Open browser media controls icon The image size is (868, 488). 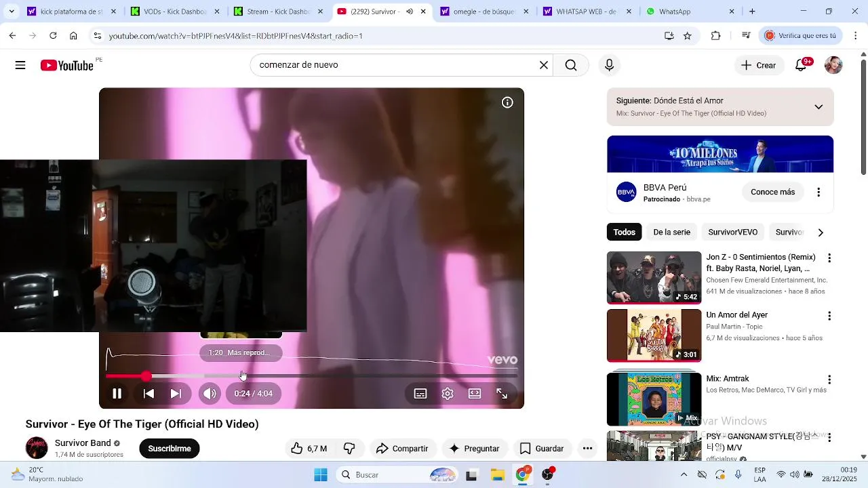click(746, 36)
